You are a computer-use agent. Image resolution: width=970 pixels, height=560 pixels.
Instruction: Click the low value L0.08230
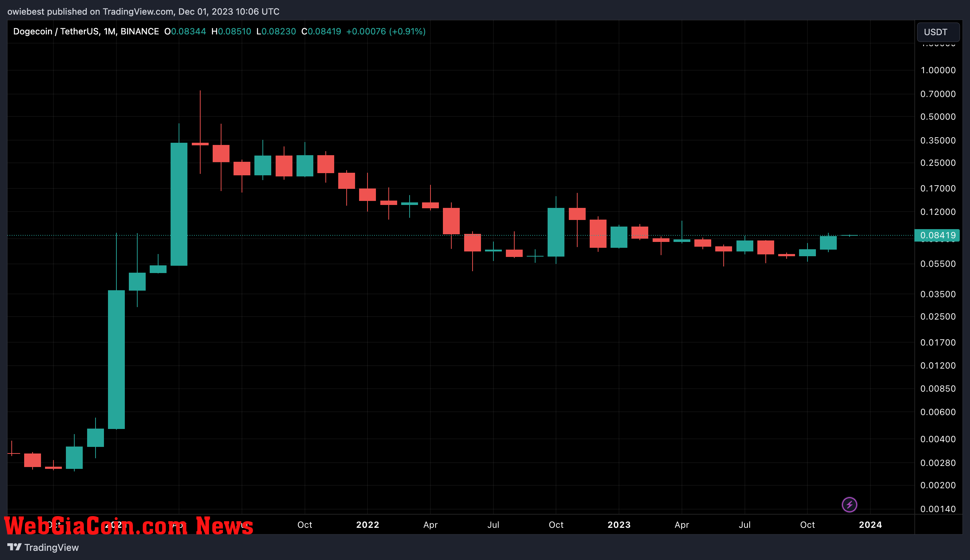[276, 31]
